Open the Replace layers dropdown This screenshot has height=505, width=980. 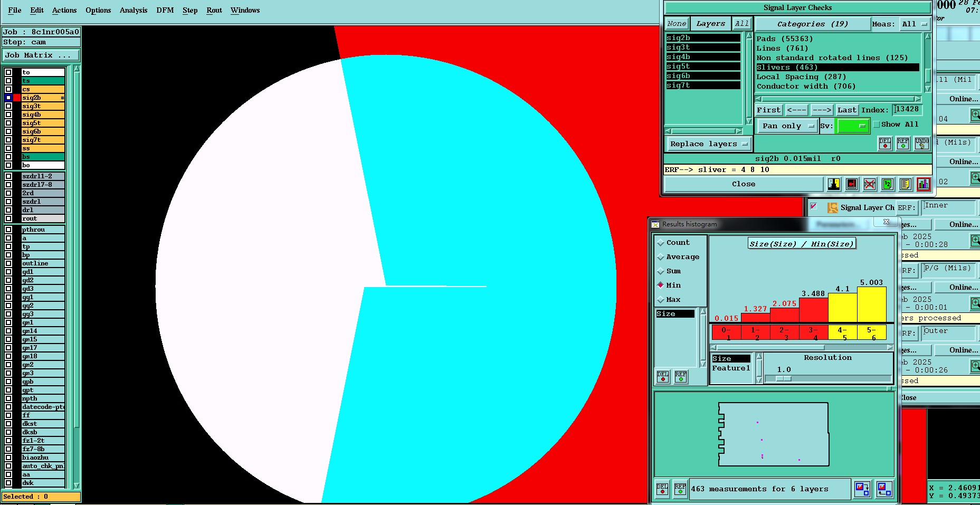point(708,144)
